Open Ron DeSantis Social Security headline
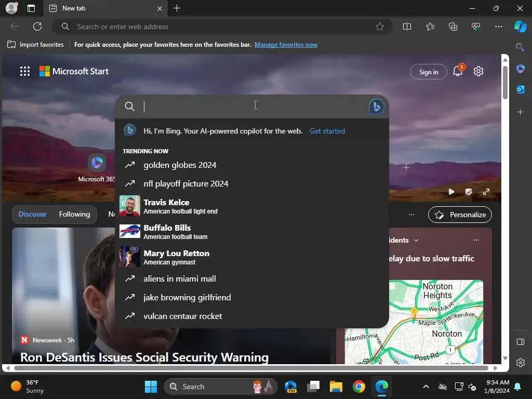This screenshot has height=399, width=532. click(x=144, y=357)
